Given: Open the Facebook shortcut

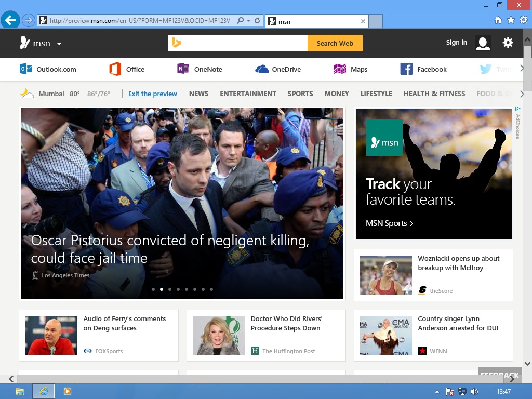Looking at the screenshot, I should tap(423, 69).
